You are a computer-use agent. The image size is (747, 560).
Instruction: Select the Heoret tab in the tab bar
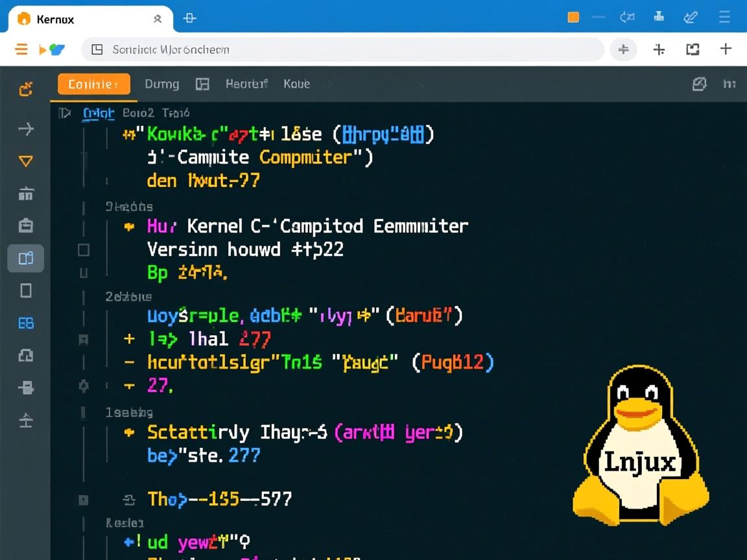[x=246, y=84]
